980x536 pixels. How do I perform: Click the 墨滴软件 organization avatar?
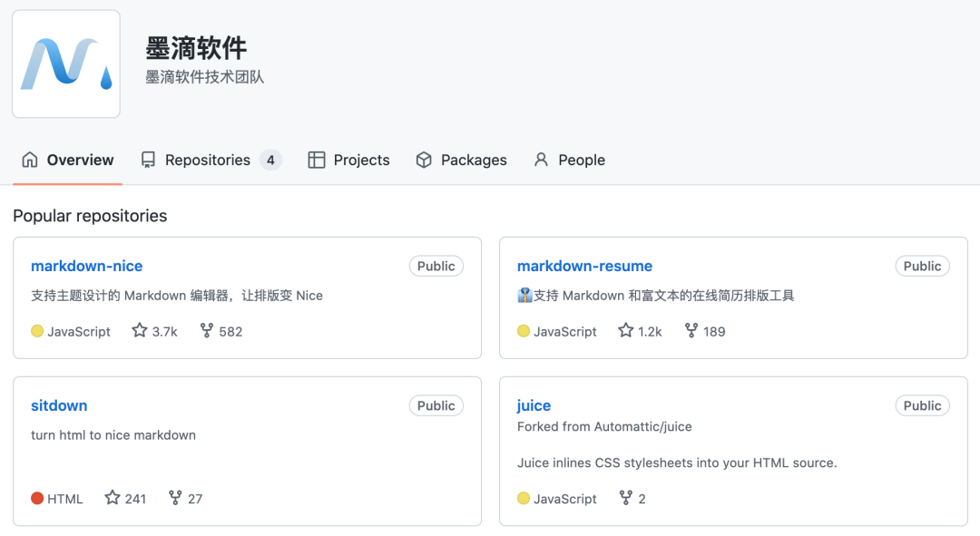[65, 63]
